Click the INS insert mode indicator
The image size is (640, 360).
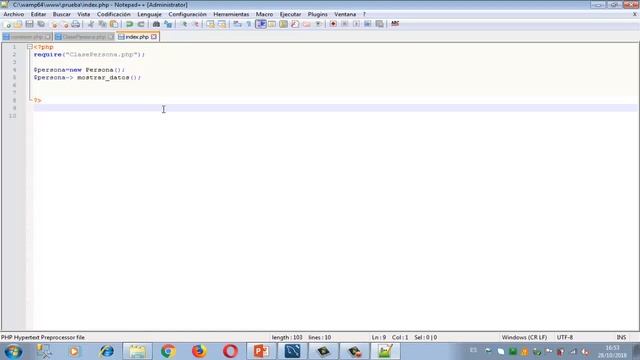pos(621,338)
